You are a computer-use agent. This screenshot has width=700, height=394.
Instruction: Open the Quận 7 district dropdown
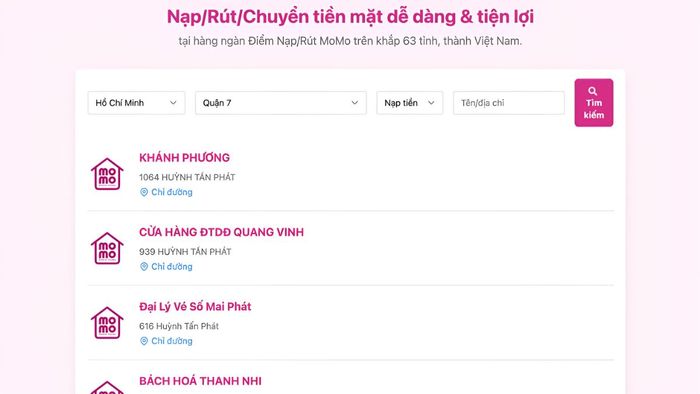[281, 103]
